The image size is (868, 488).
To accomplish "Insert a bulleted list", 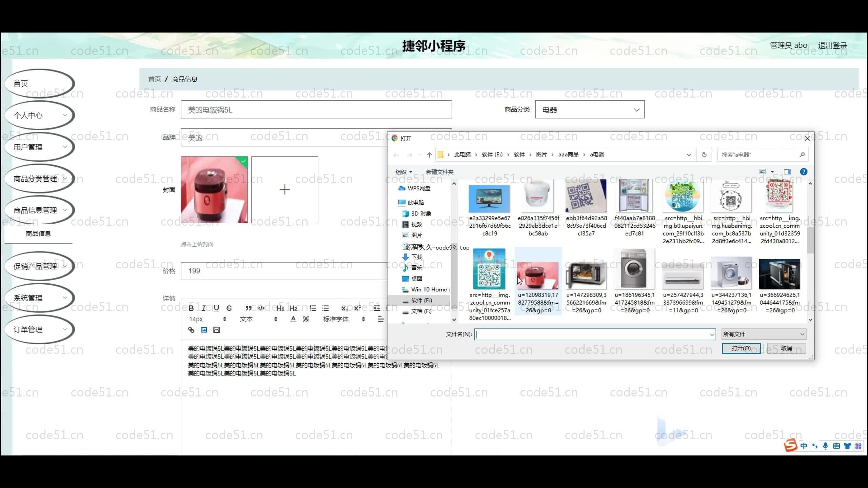I will [x=325, y=308].
